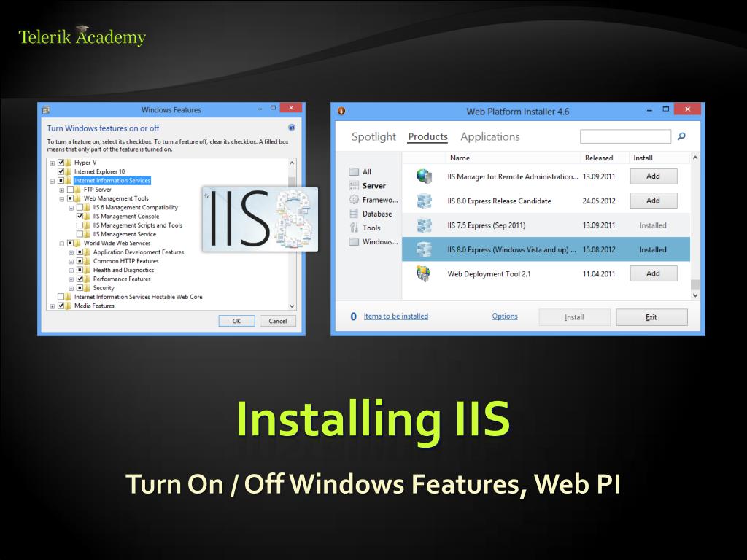This screenshot has width=747, height=560.
Task: Open the Items to be installed link
Action: 396,316
